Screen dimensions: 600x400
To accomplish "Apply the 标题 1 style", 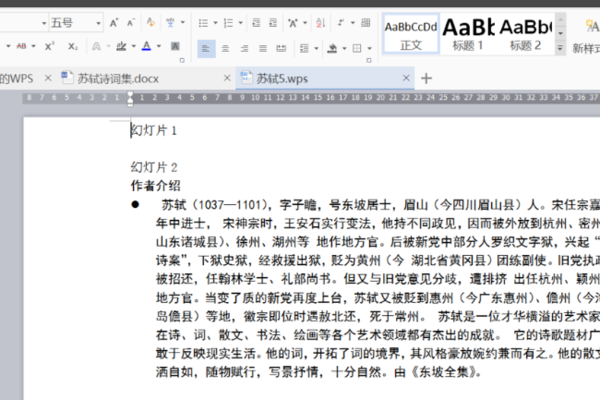I will click(468, 35).
